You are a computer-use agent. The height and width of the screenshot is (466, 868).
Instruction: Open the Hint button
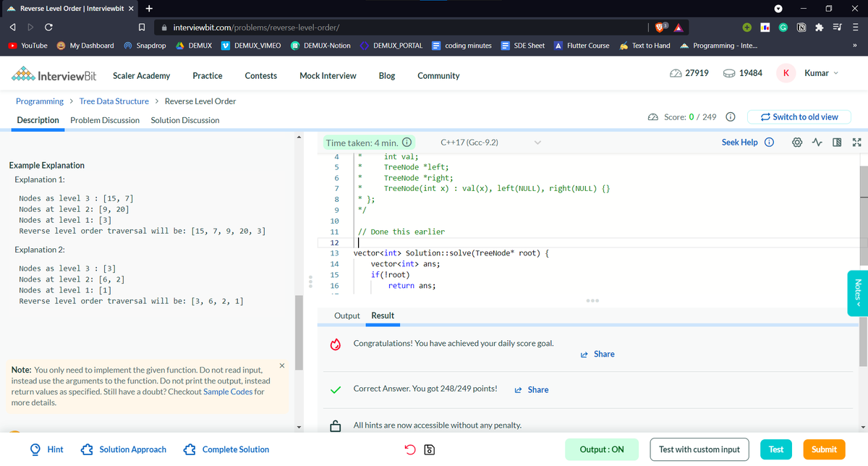[47, 449]
